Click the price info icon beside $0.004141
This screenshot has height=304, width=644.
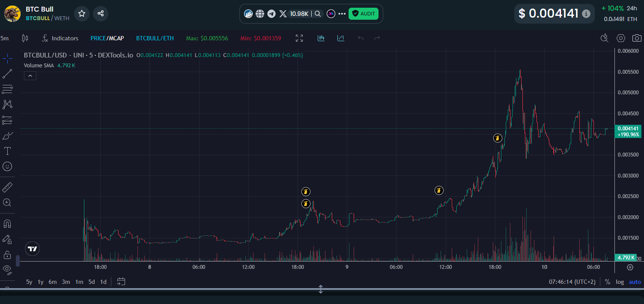pyautogui.click(x=586, y=14)
